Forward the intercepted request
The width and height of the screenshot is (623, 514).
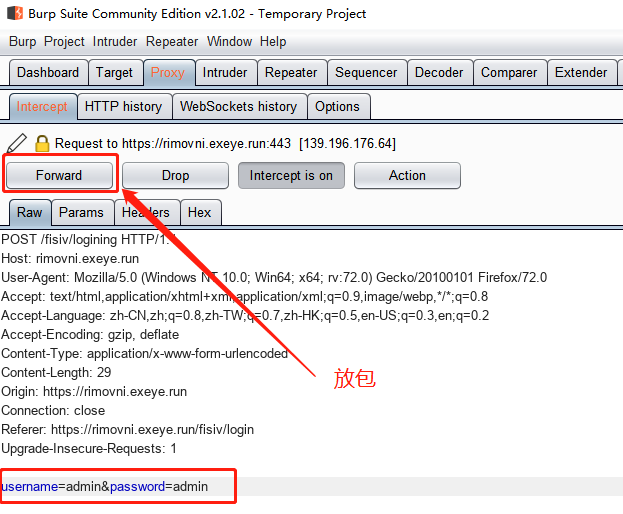[x=59, y=175]
